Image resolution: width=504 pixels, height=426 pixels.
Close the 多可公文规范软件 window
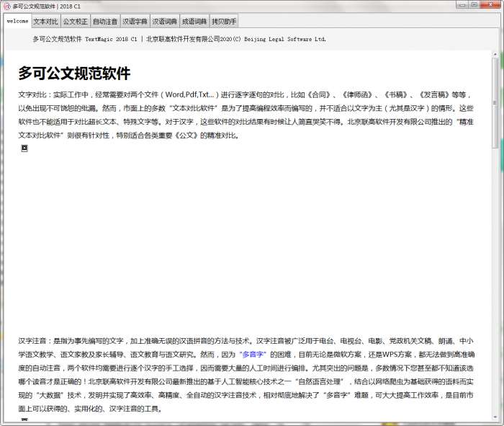[490, 5]
